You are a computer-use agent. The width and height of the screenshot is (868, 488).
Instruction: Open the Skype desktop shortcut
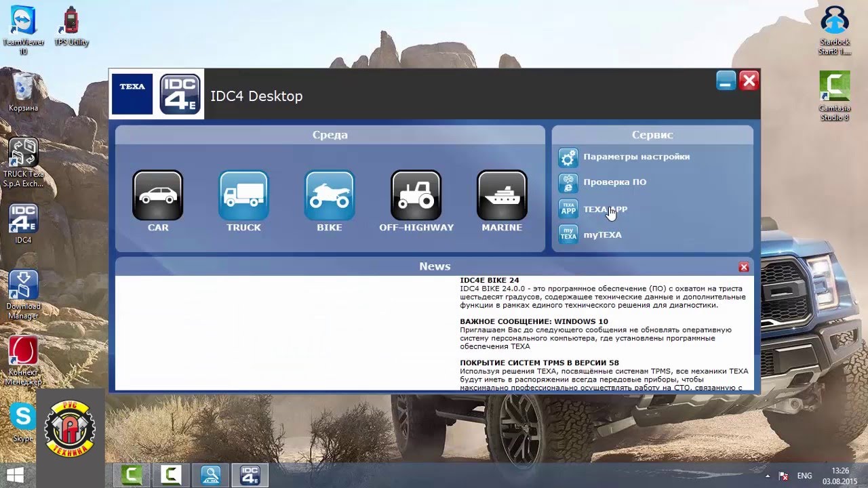point(23,422)
